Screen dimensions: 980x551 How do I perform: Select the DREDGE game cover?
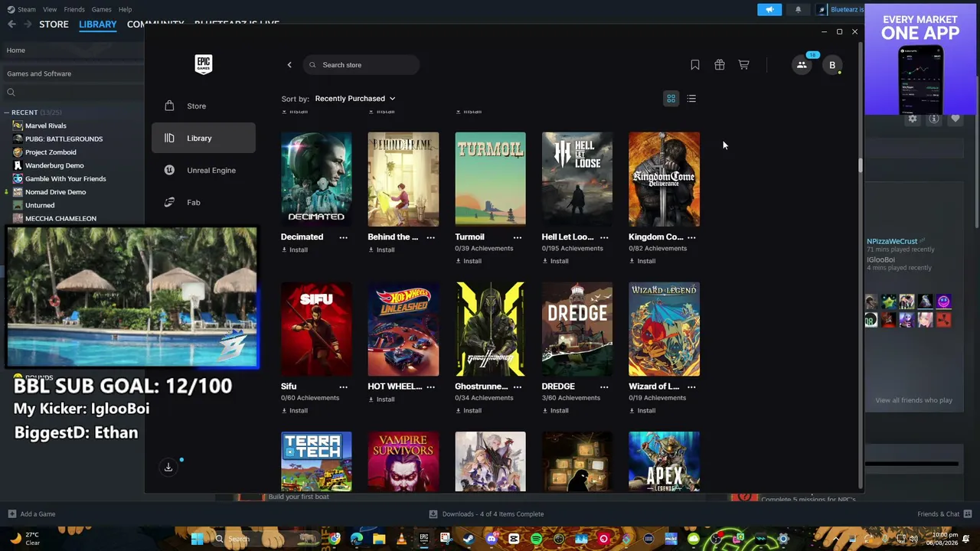(577, 329)
